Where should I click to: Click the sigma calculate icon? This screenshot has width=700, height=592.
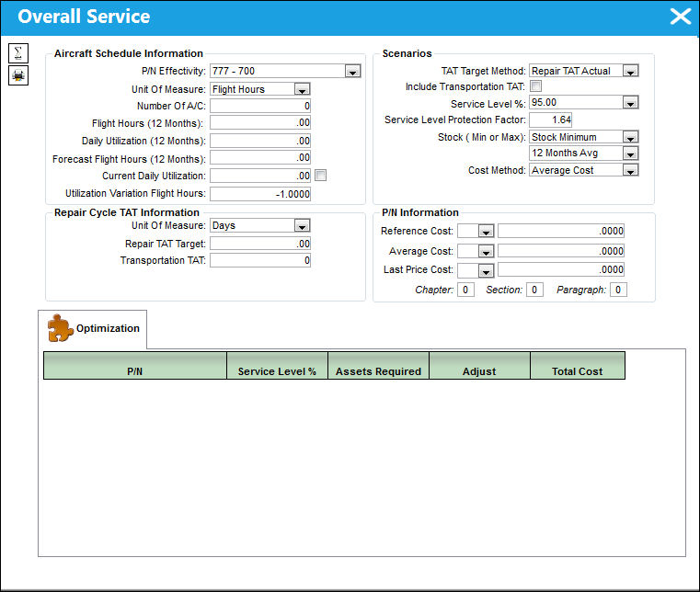(18, 53)
